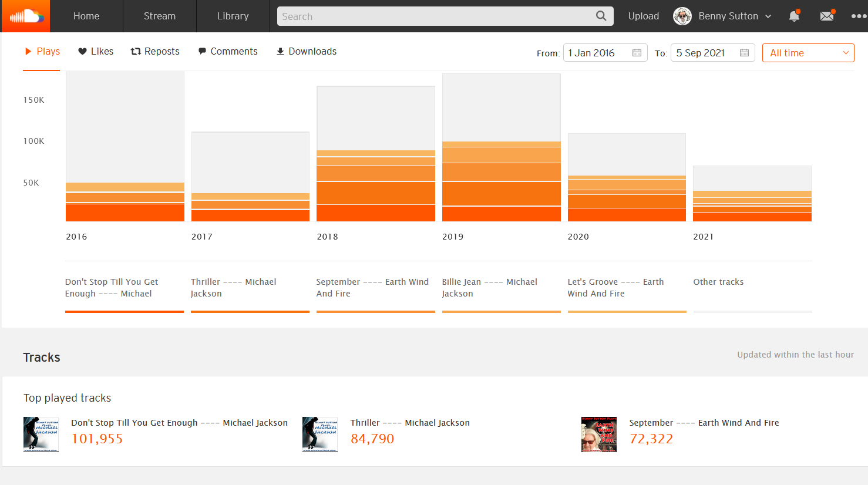The image size is (868, 485).
Task: Open the To date calendar picker
Action: tap(744, 52)
